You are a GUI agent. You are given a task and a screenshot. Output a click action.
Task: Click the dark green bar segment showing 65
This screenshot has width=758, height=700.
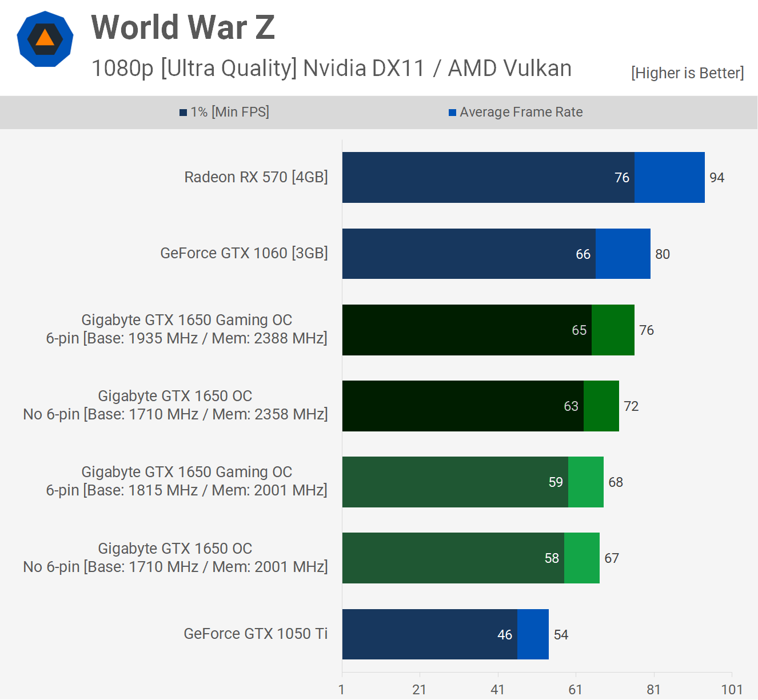pyautogui.click(x=466, y=330)
